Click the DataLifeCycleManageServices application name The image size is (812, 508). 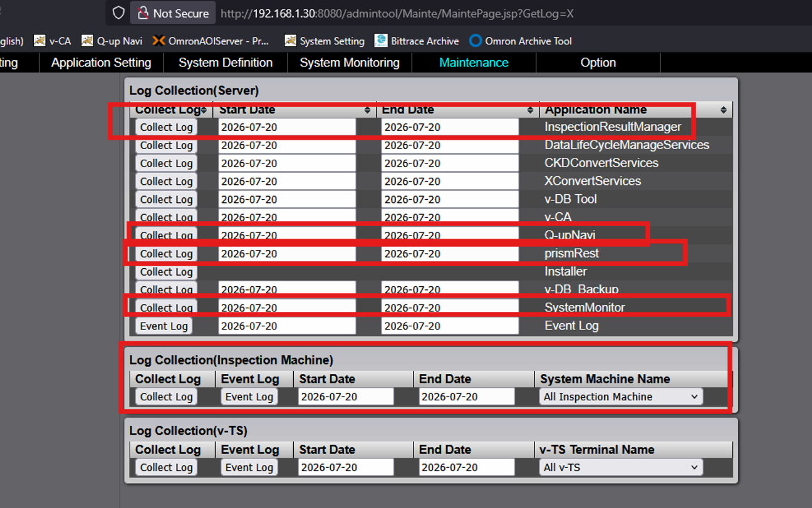(627, 145)
